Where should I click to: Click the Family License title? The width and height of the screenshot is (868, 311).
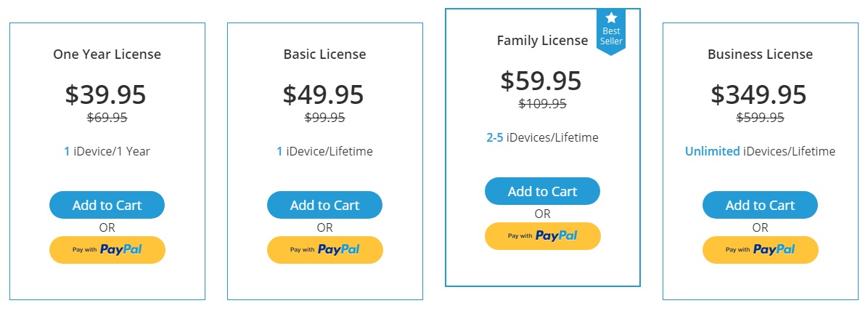(542, 41)
